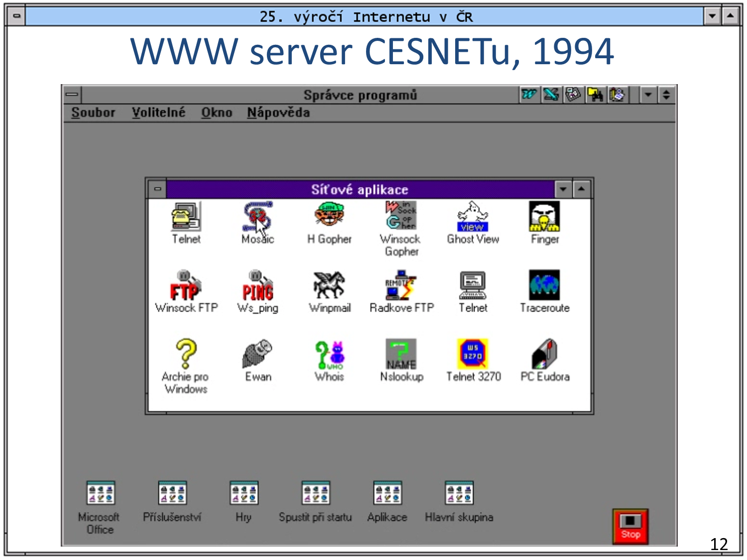Minimize the Správce programů window
This screenshot has width=747, height=560.
(648, 94)
